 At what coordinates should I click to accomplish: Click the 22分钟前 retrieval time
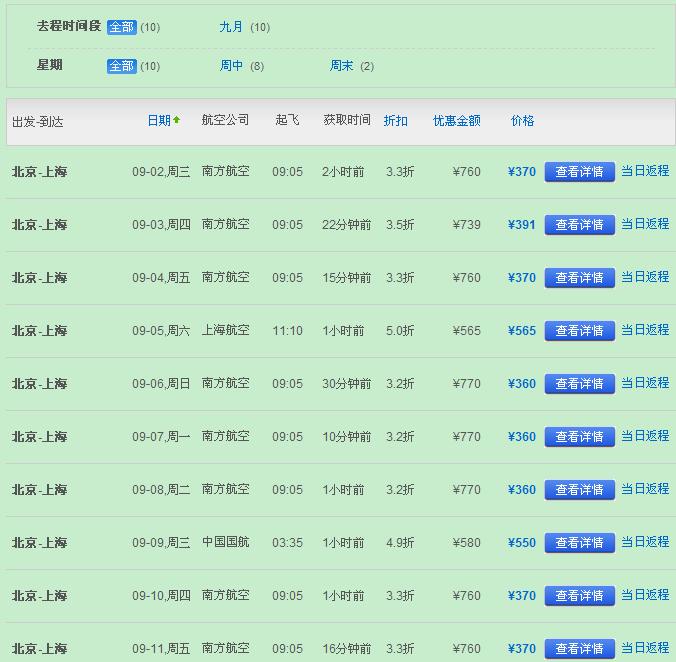(347, 225)
